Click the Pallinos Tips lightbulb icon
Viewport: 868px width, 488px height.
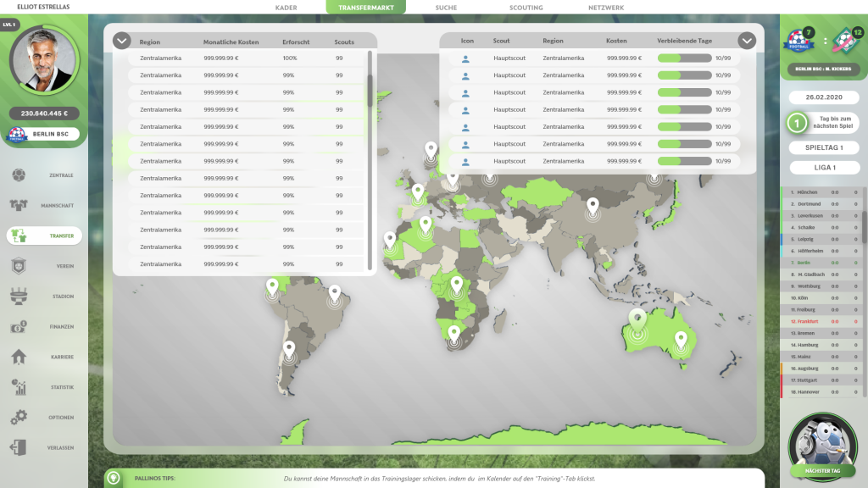point(113,479)
